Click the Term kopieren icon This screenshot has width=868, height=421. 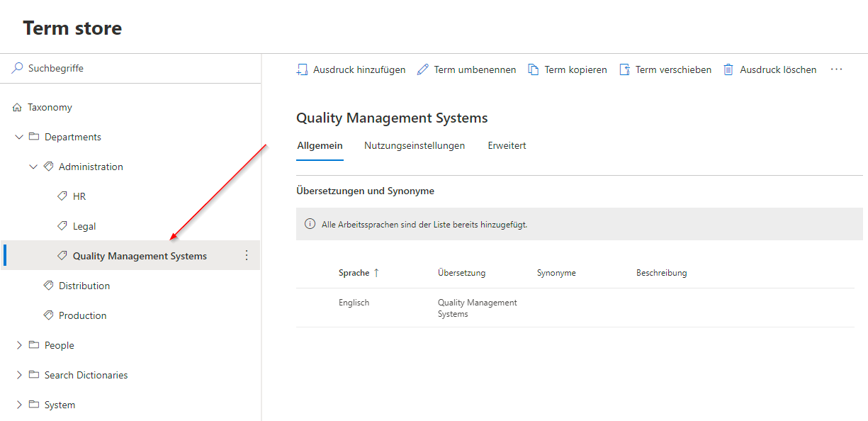pyautogui.click(x=534, y=69)
